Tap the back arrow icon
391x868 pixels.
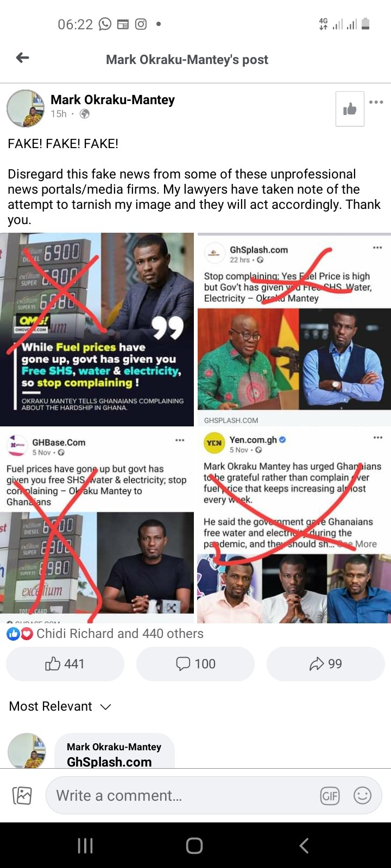[22, 58]
